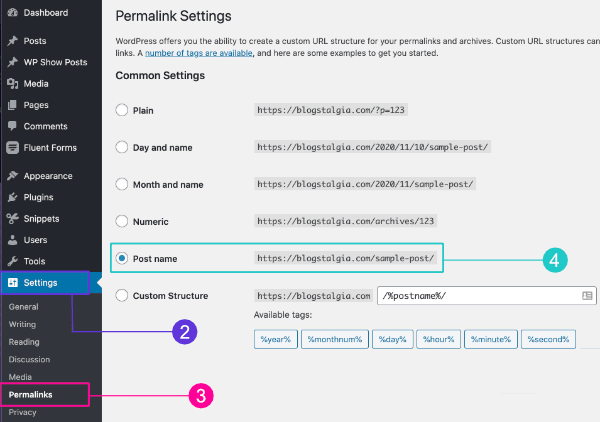Image resolution: width=600 pixels, height=422 pixels.
Task: Open the Pages menu
Action: pos(36,105)
